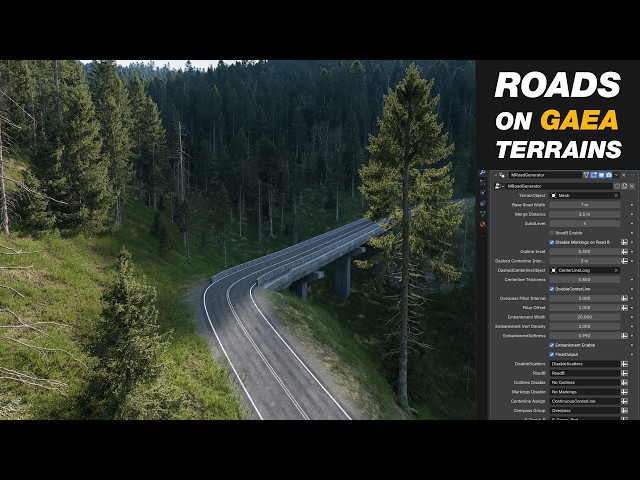Open attribute picker for DisableScatters row
The height and width of the screenshot is (480, 640).
tap(624, 364)
